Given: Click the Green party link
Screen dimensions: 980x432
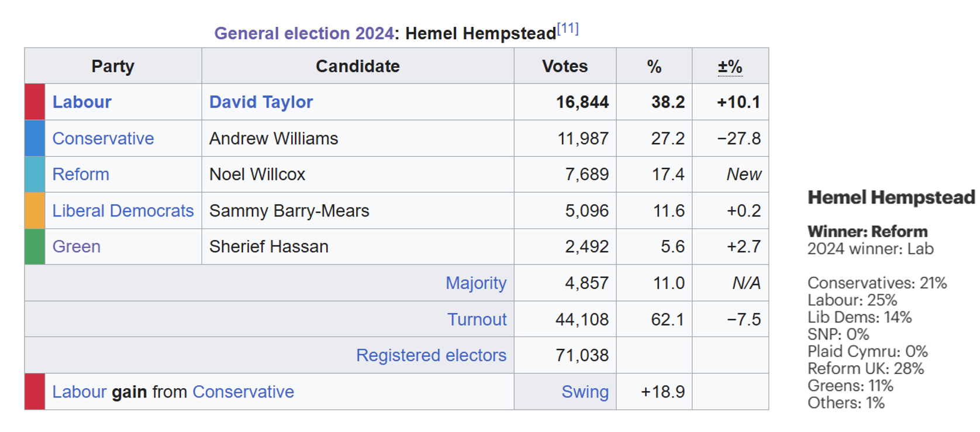Looking at the screenshot, I should [x=77, y=246].
